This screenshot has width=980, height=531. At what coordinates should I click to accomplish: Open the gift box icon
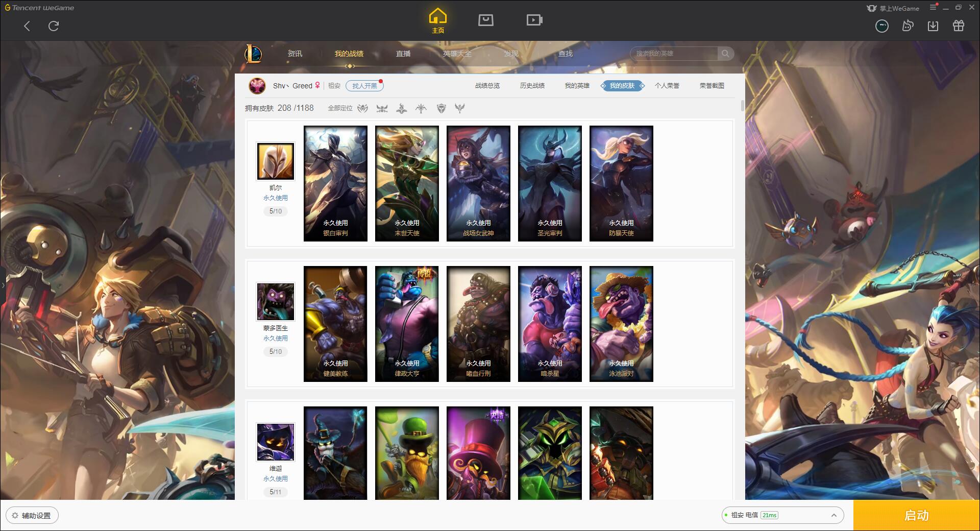tap(959, 26)
